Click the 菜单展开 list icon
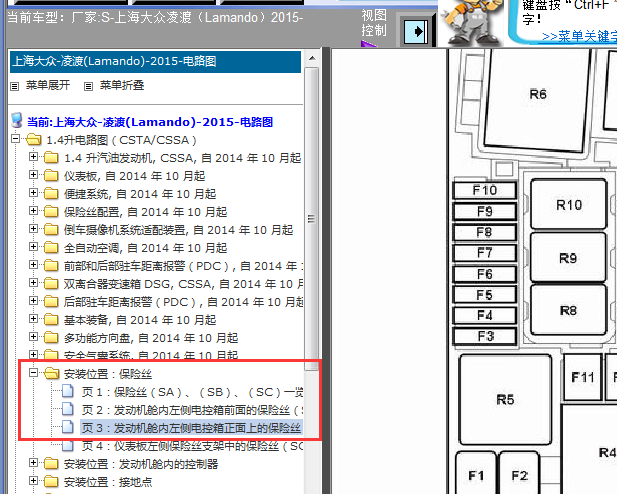Viewport: 617px width, 494px height. [15, 86]
